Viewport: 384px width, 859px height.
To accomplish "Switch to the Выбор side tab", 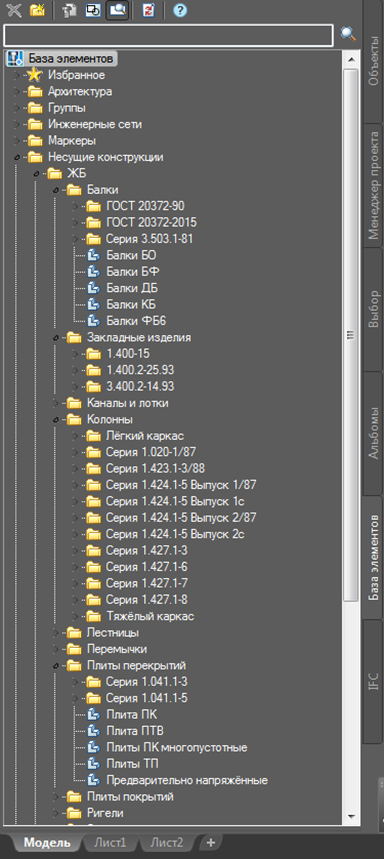I will (x=373, y=309).
